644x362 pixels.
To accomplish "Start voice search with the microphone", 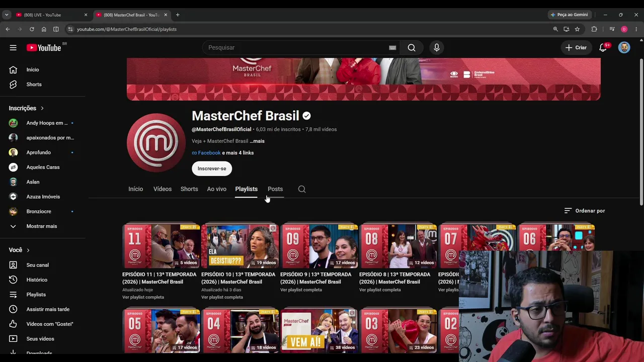I will coord(437,48).
